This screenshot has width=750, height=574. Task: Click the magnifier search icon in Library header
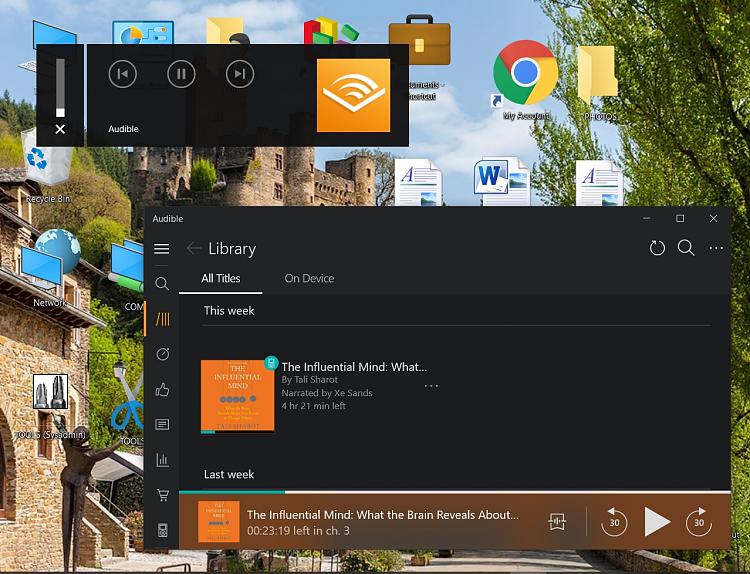686,248
